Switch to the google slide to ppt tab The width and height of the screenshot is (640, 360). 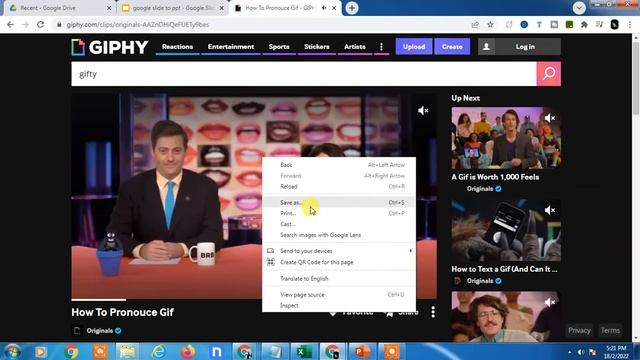click(x=173, y=8)
